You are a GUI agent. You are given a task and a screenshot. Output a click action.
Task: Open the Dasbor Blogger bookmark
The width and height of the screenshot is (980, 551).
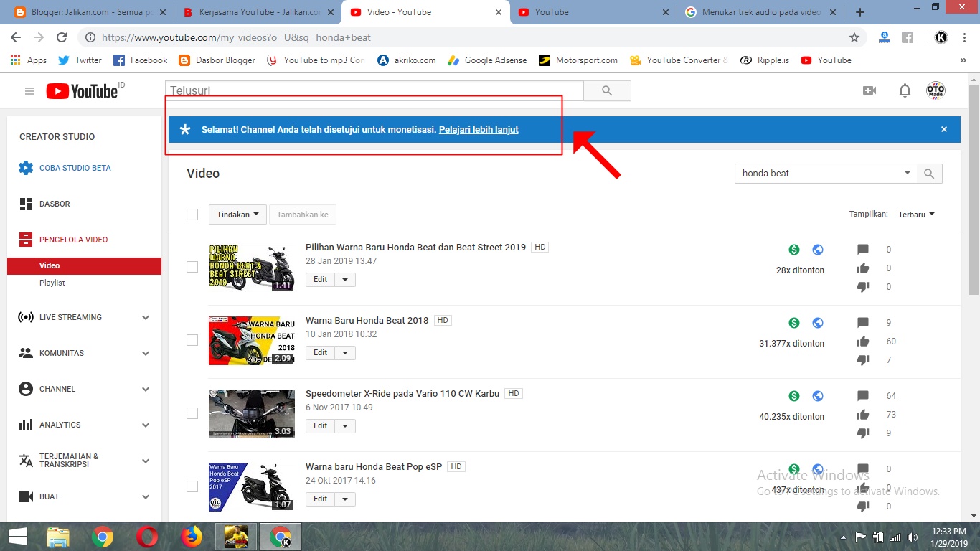(x=217, y=60)
